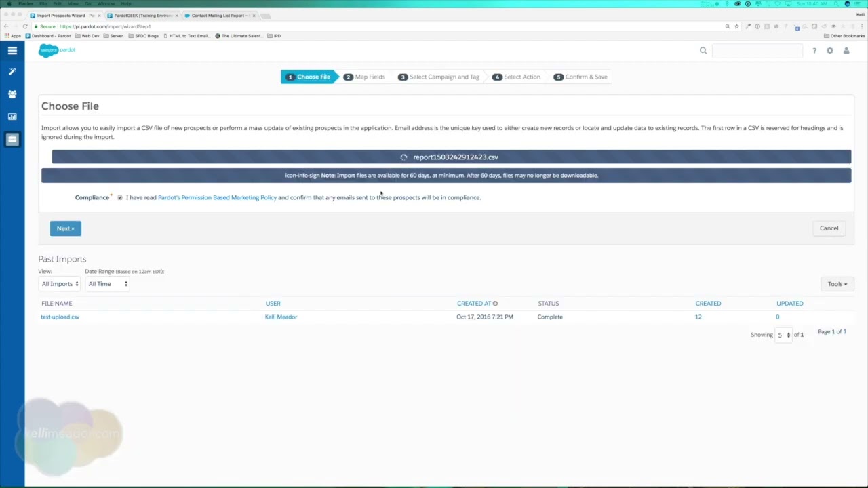Open the help question mark icon
This screenshot has height=488, width=868.
click(814, 51)
